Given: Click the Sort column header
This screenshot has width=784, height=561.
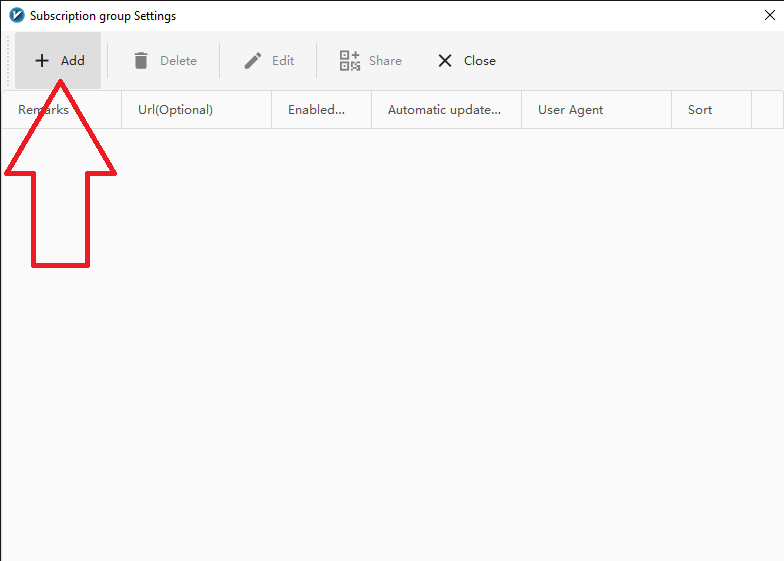Looking at the screenshot, I should pyautogui.click(x=700, y=110).
